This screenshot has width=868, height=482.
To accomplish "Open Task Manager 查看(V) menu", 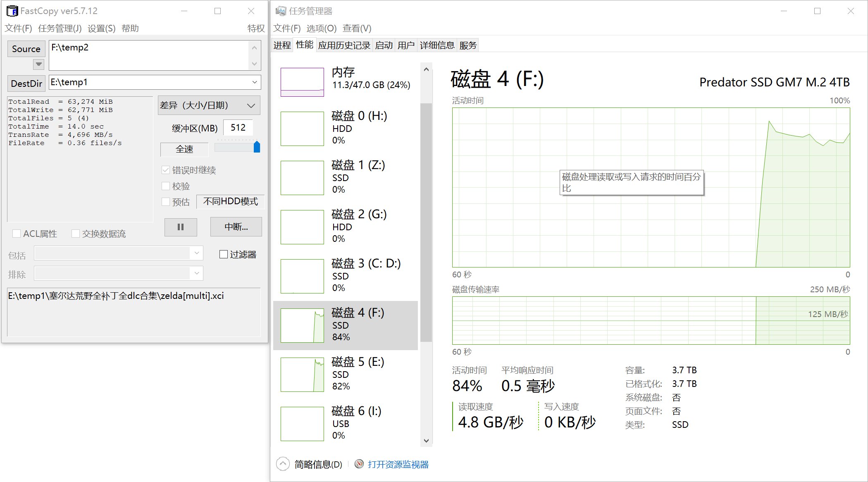I will (x=357, y=29).
